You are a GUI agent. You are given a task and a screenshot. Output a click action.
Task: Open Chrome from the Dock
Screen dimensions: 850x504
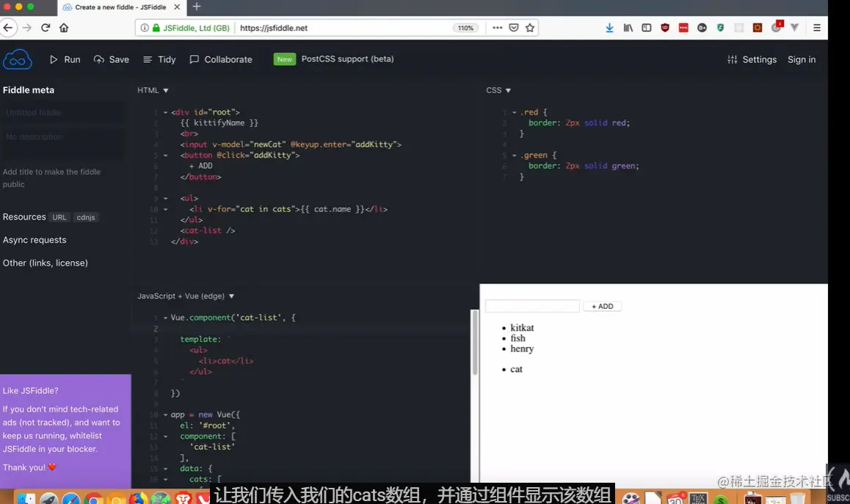pos(93,499)
